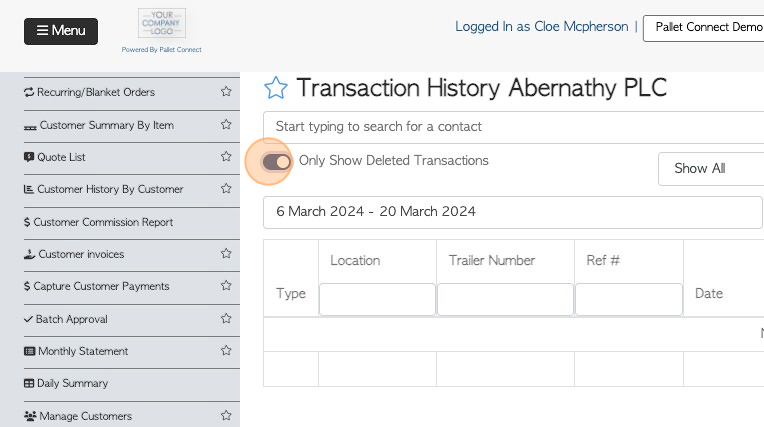Image resolution: width=764 pixels, height=427 pixels.
Task: Open the main Menu button
Action: coord(61,31)
